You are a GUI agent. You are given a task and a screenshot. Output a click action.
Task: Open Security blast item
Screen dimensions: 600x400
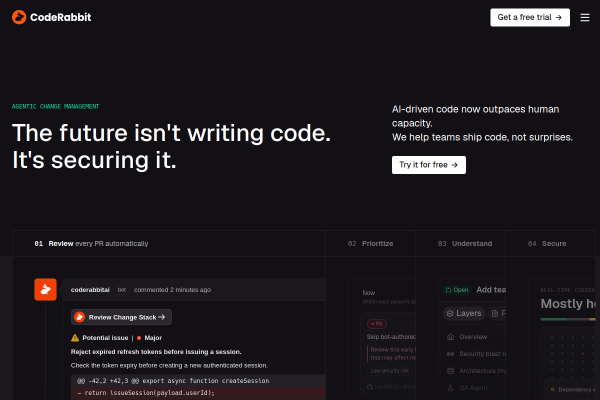(x=474, y=354)
